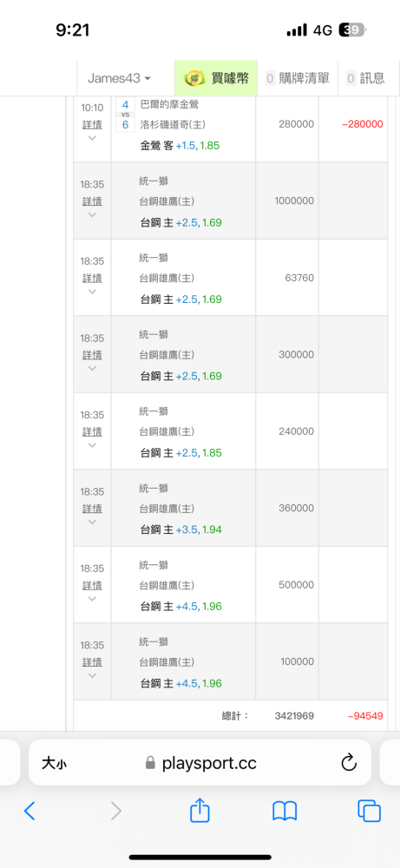Screen dimensions: 400x868
Task: Tap the 4 vs 6 score box
Action: click(125, 115)
